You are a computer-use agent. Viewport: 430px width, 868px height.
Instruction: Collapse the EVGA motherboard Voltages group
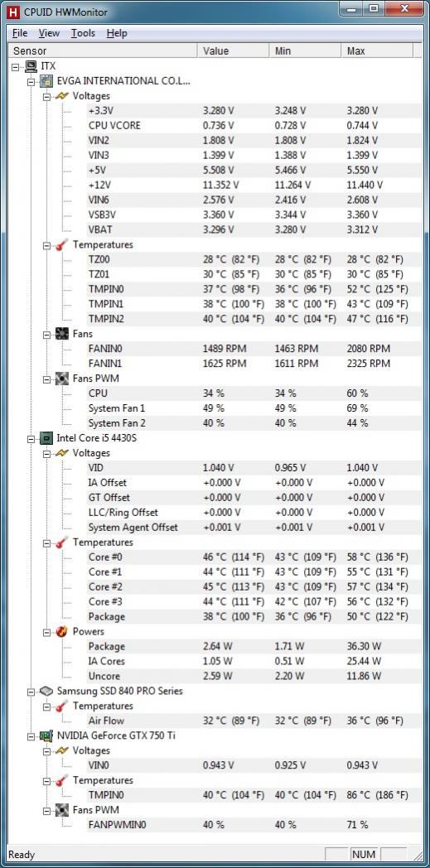(46, 96)
